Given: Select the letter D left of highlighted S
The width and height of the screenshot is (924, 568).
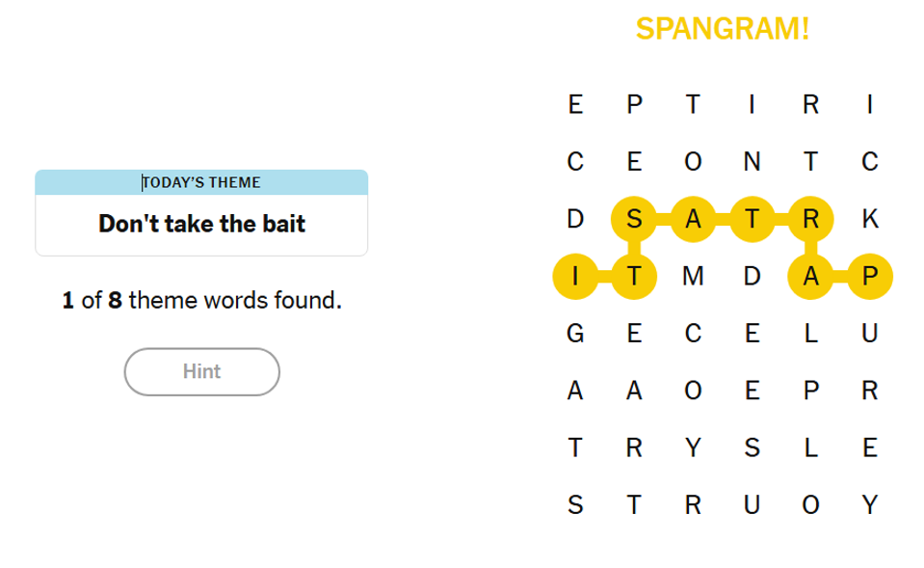Looking at the screenshot, I should coord(575,220).
